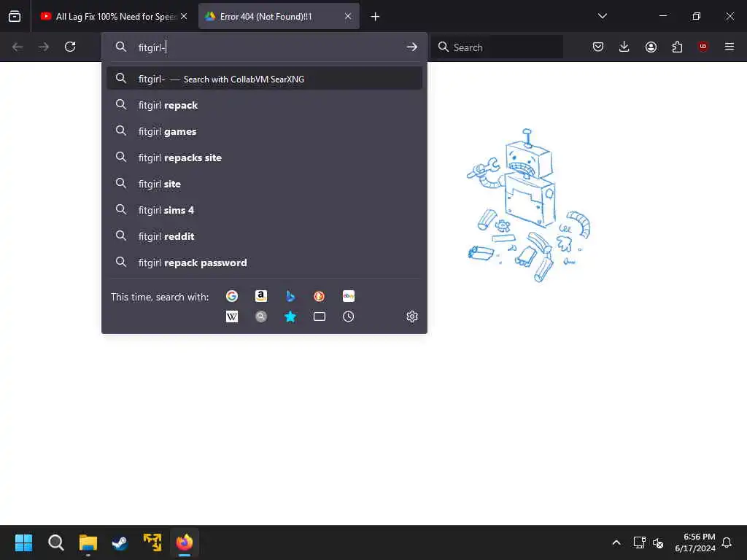
Task: Search this time with Google
Action: [x=232, y=296]
